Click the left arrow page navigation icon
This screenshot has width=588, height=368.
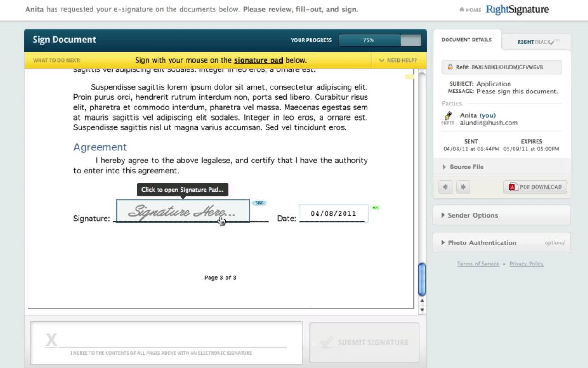[x=445, y=187]
